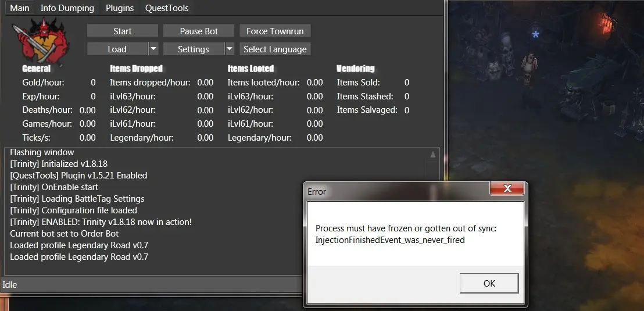The width and height of the screenshot is (644, 311).
Task: Close the Error dialog with X
Action: [507, 189]
